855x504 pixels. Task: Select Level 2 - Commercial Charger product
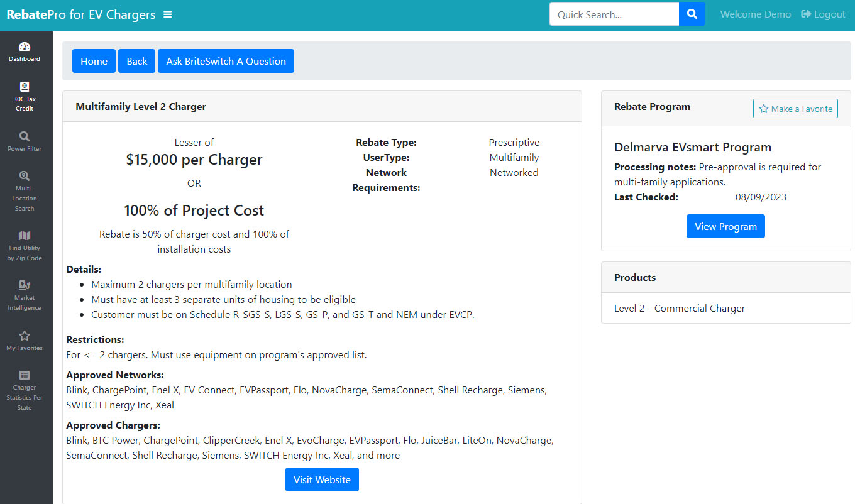click(680, 308)
